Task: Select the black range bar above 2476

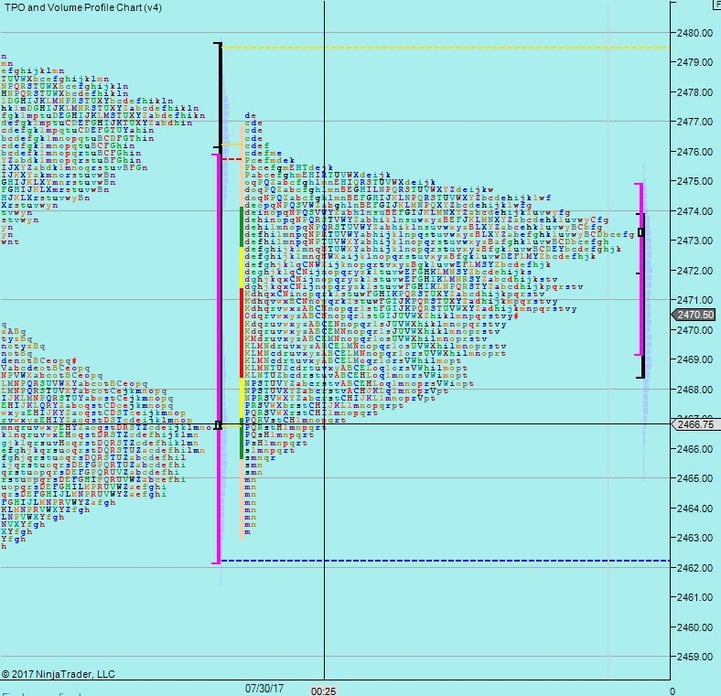Action: (218, 96)
